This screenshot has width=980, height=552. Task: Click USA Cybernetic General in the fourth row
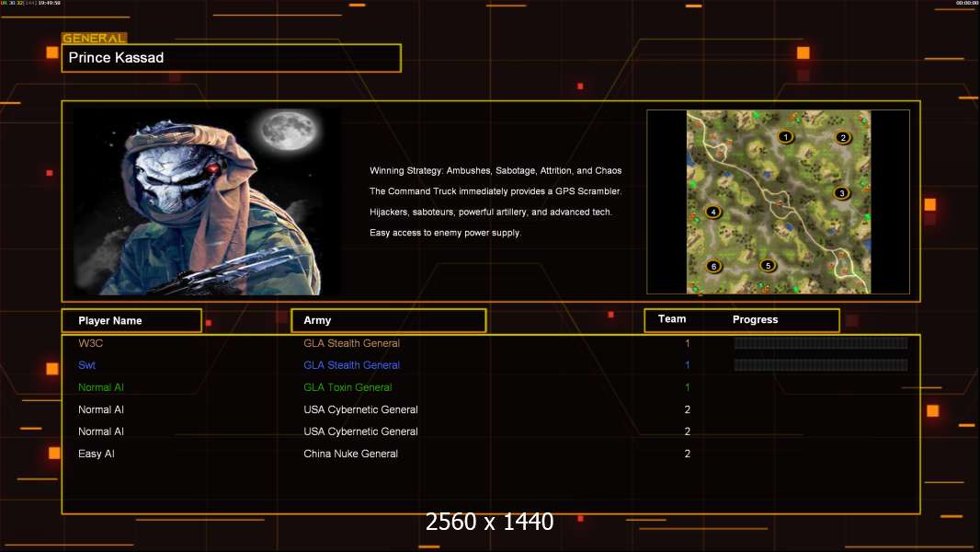click(360, 409)
